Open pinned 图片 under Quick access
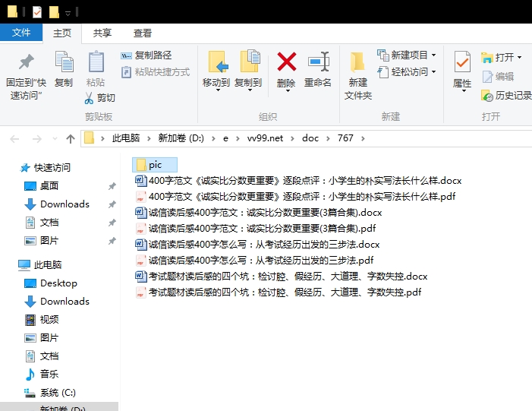Viewport: 532px width, 411px height. (x=42, y=241)
